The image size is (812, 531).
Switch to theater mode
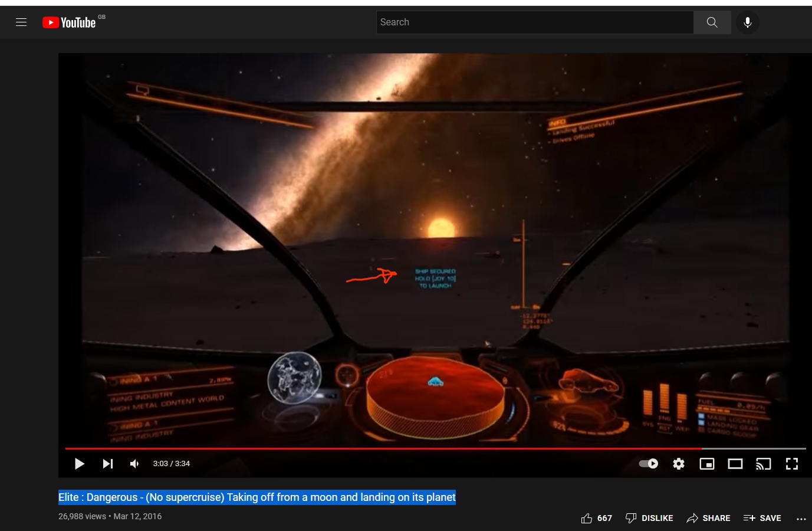click(x=735, y=464)
